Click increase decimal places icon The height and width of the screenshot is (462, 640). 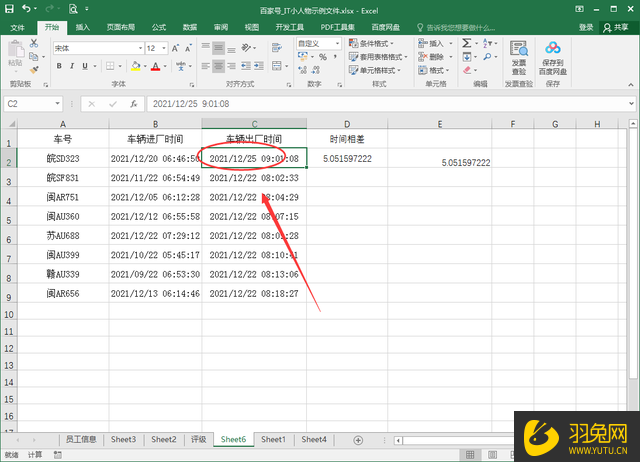[302, 70]
